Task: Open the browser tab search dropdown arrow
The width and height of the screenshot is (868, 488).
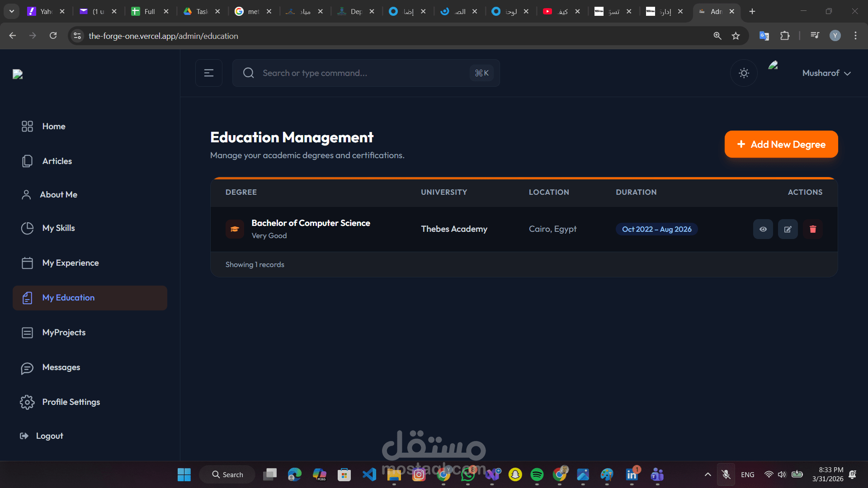Action: (11, 11)
